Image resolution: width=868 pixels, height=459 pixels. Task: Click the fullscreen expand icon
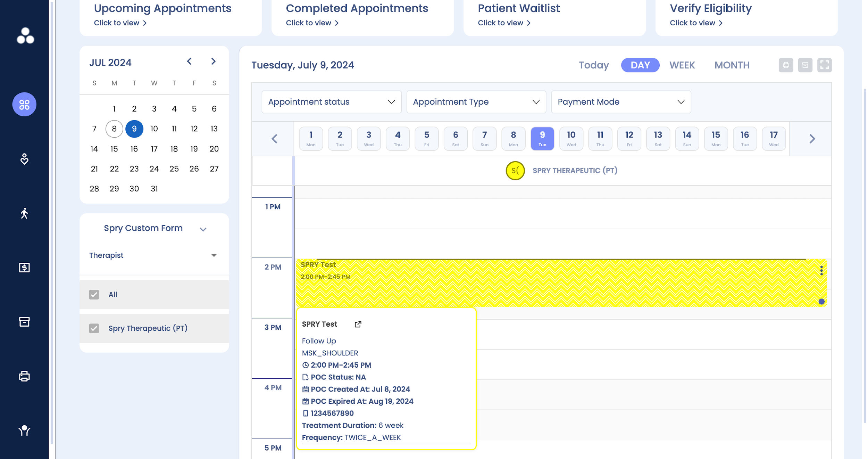[824, 65]
